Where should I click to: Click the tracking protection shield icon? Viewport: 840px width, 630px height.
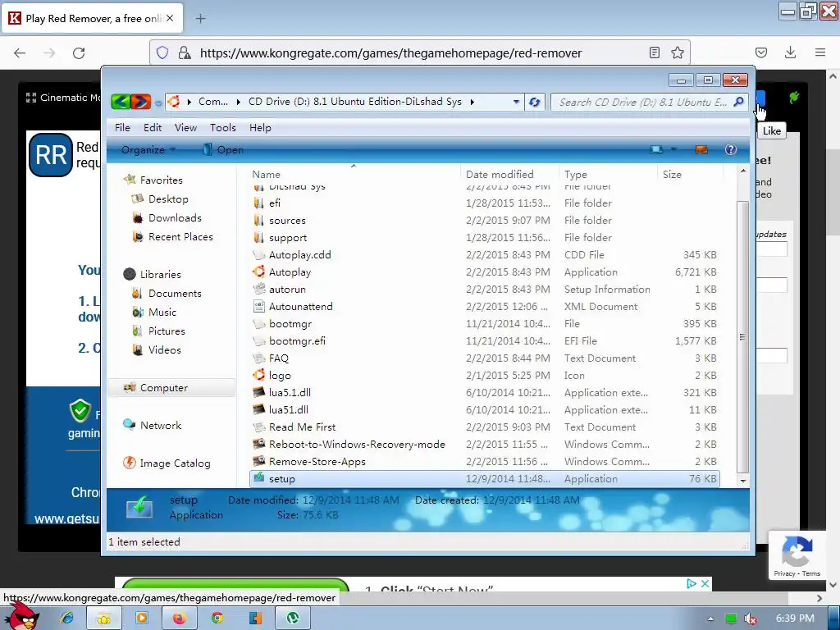click(162, 52)
